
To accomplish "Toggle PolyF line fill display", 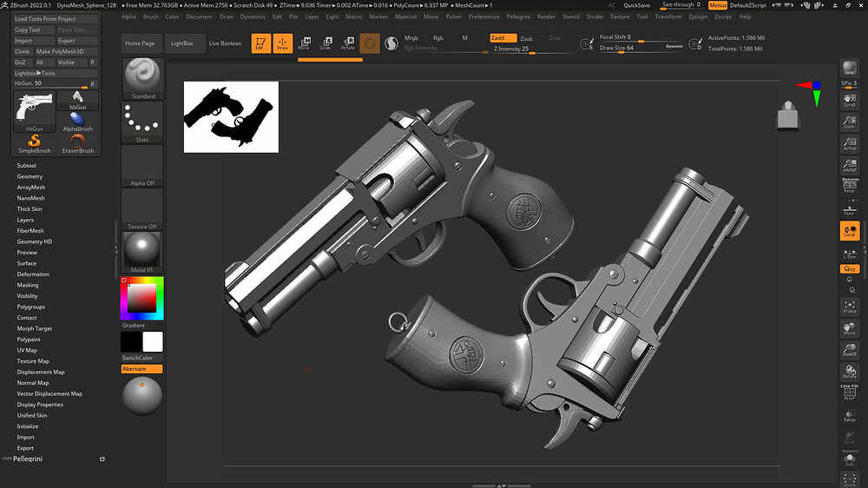I will pos(849,392).
